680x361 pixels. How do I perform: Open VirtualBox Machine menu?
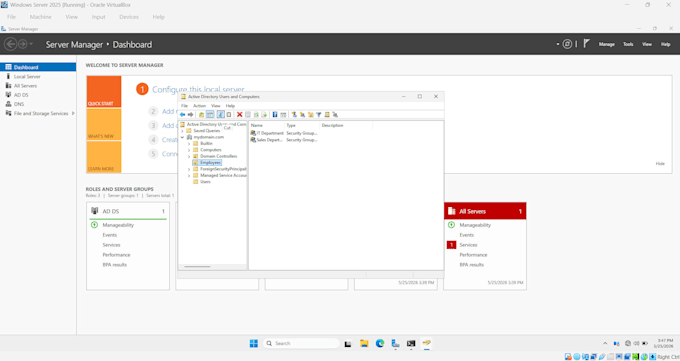coord(40,17)
